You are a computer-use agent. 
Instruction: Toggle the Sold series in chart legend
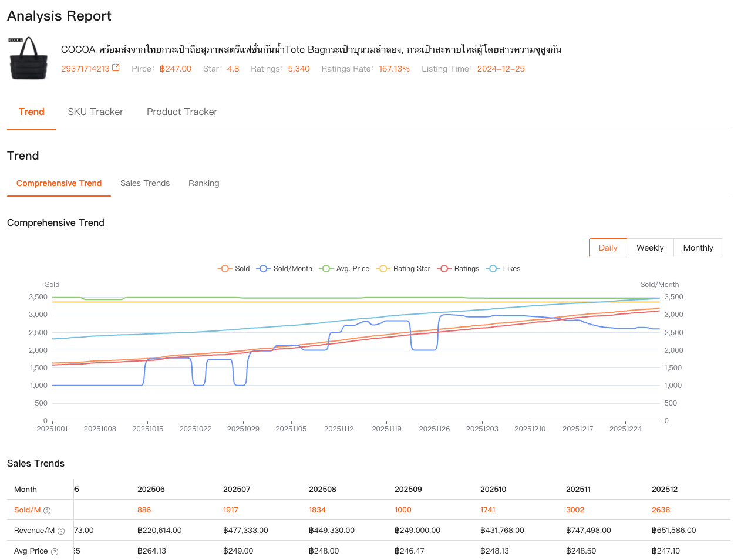tap(234, 269)
